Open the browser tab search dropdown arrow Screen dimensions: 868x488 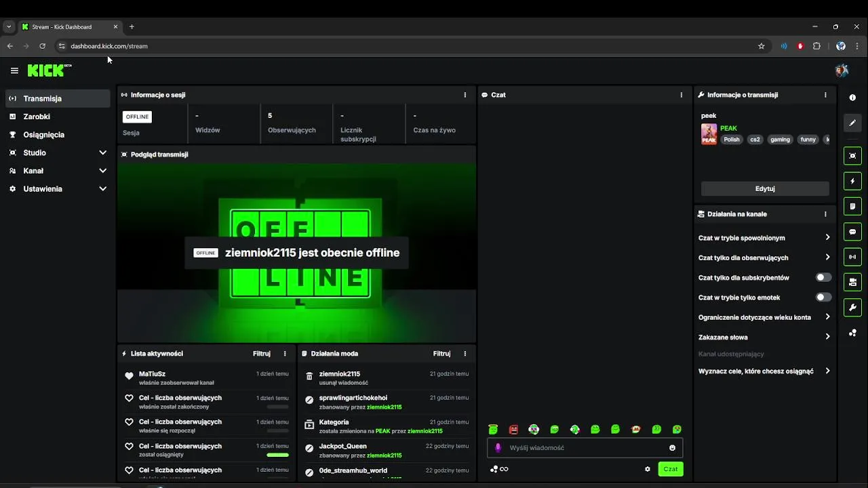[9, 26]
